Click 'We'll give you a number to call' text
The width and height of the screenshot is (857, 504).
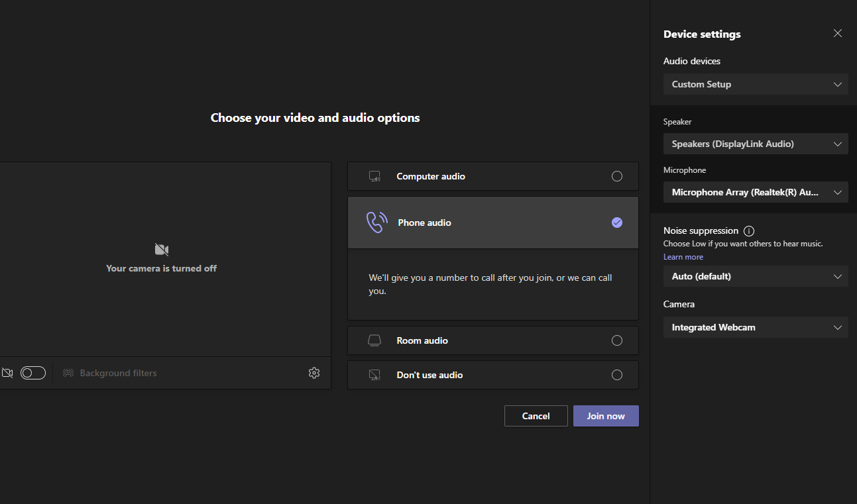point(490,284)
